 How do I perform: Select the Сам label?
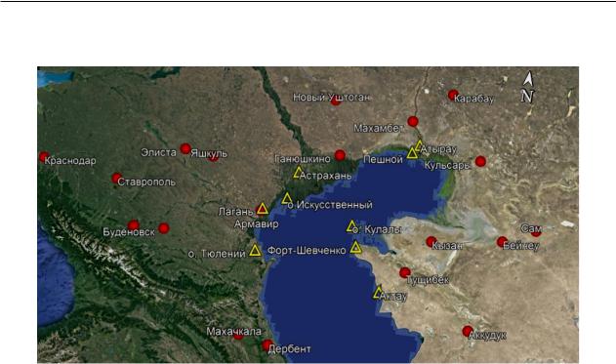pos(531,228)
